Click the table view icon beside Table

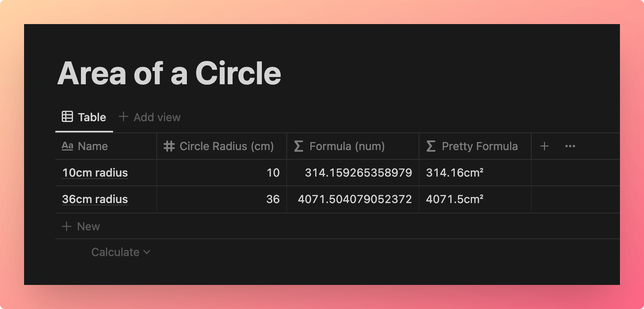(x=67, y=117)
